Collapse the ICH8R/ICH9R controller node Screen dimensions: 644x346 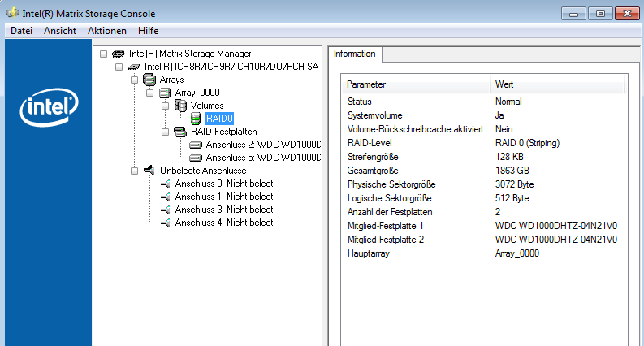coord(119,67)
